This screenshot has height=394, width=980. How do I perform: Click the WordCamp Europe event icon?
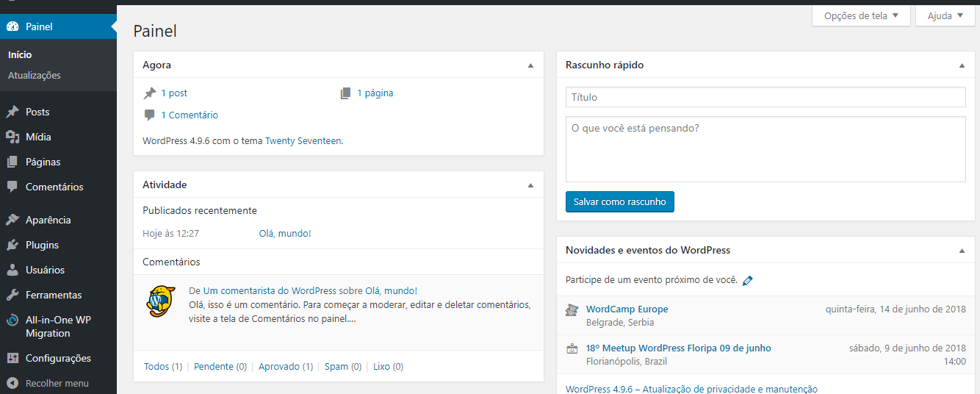572,310
